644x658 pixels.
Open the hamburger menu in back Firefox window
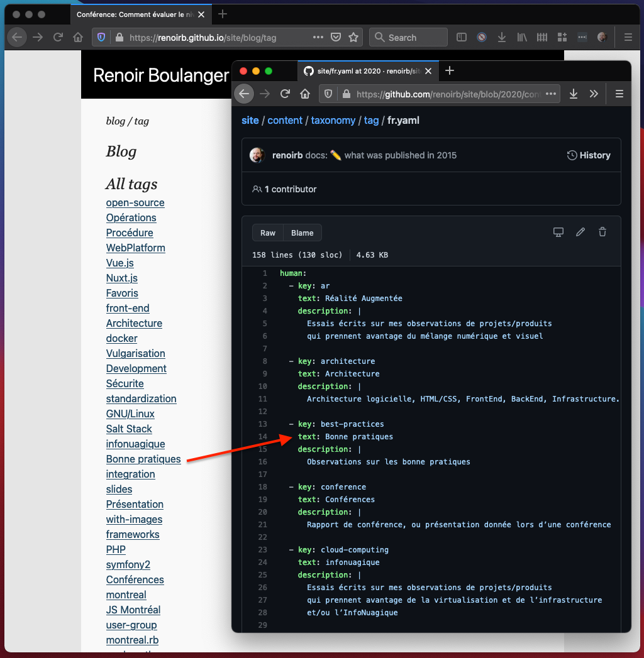628,37
